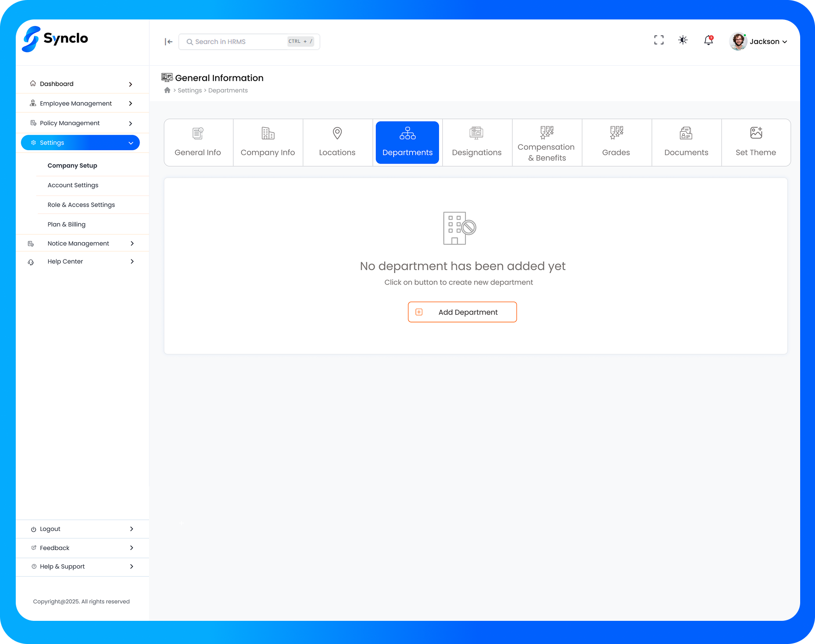Viewport: 815px width, 644px height.
Task: Collapse the sidebar with arrow icon
Action: (x=169, y=42)
